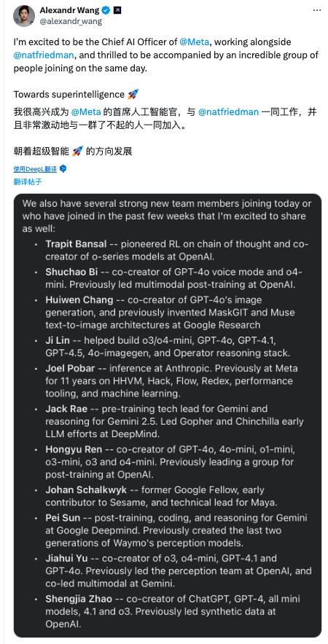This screenshot has width=328, height=644.
Task: Open Alexandr Wang's profile picture
Action: 24,15
